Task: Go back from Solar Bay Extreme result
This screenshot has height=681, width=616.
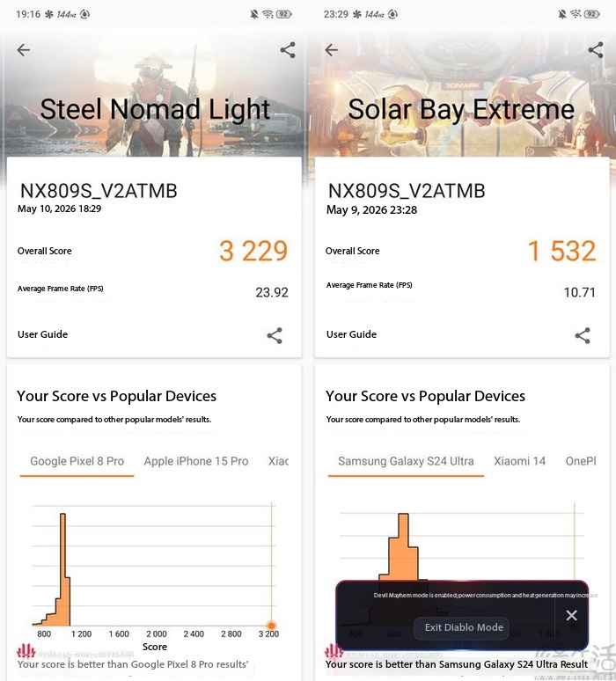Action: coord(331,50)
